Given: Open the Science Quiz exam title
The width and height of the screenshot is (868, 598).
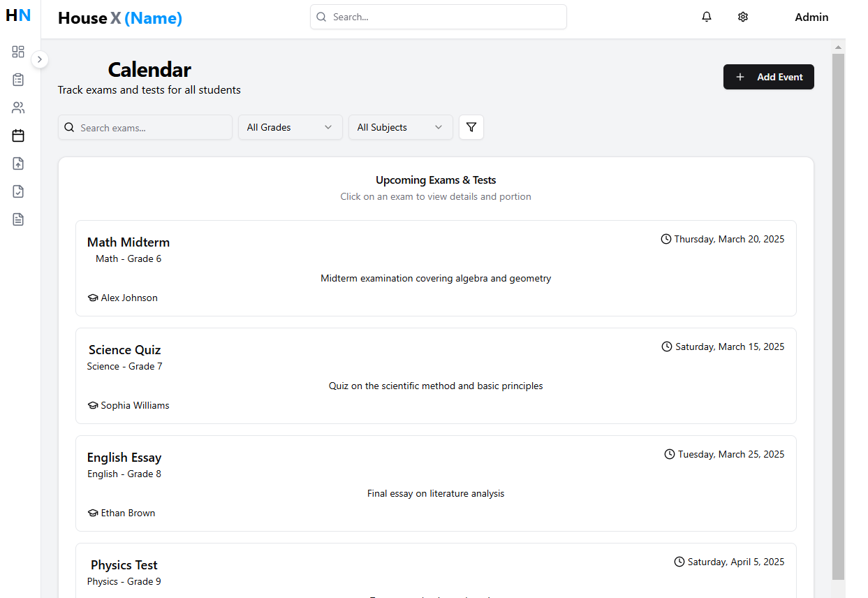Looking at the screenshot, I should click(x=125, y=350).
